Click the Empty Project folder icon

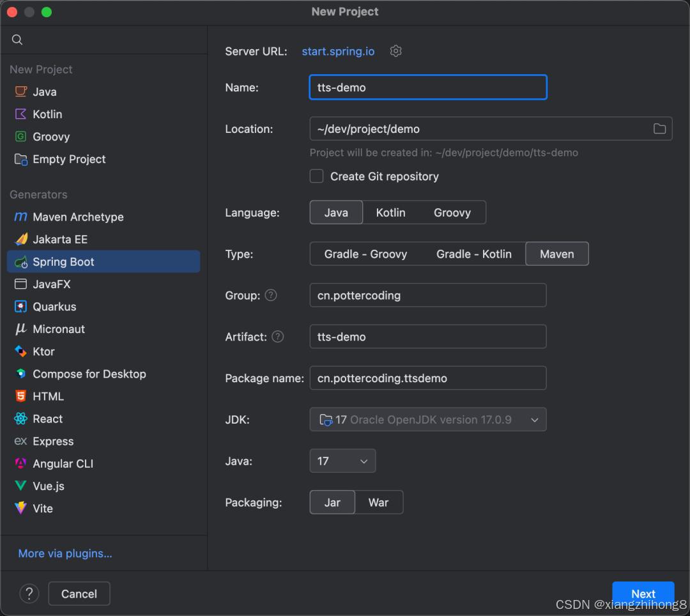(20, 159)
